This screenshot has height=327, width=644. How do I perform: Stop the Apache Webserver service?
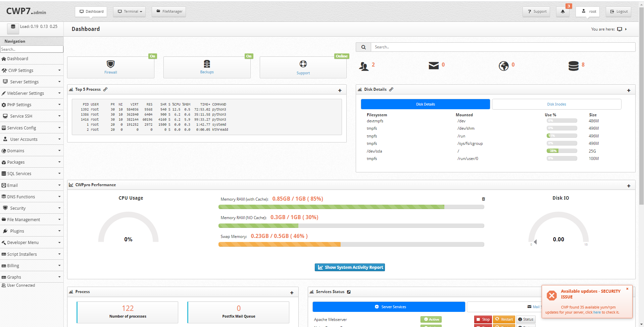[x=483, y=319]
